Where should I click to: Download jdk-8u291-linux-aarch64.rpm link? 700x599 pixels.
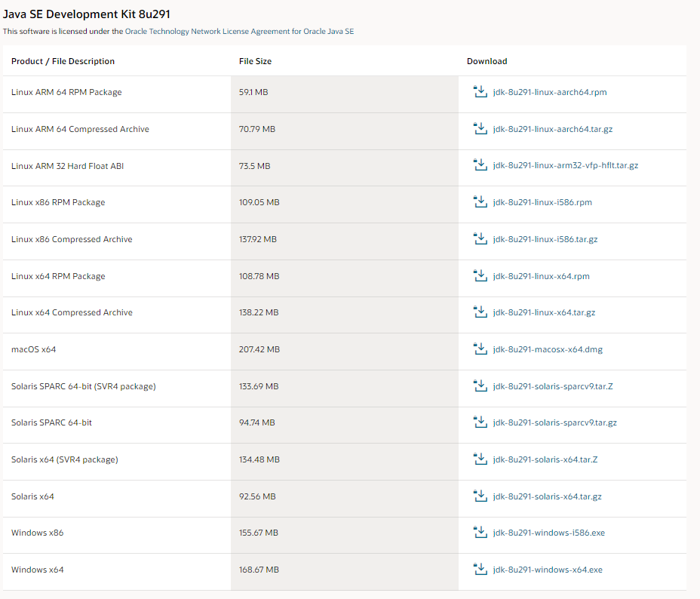click(x=550, y=92)
